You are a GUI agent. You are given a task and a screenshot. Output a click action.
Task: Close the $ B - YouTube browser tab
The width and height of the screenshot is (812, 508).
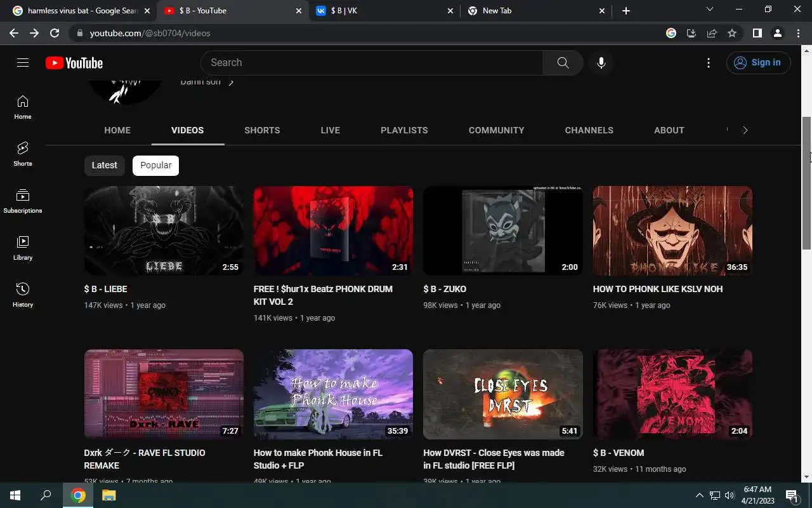click(299, 11)
